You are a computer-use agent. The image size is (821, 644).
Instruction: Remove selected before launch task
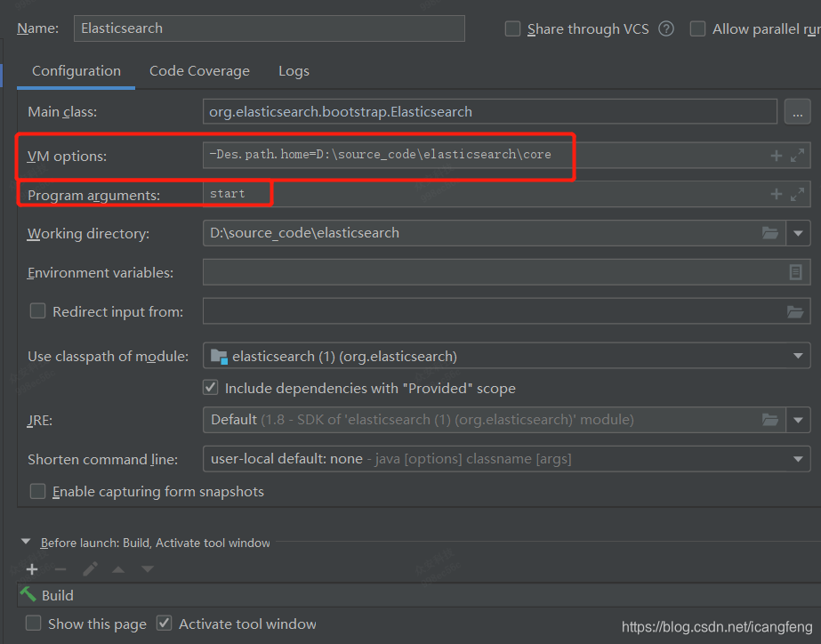[x=60, y=569]
